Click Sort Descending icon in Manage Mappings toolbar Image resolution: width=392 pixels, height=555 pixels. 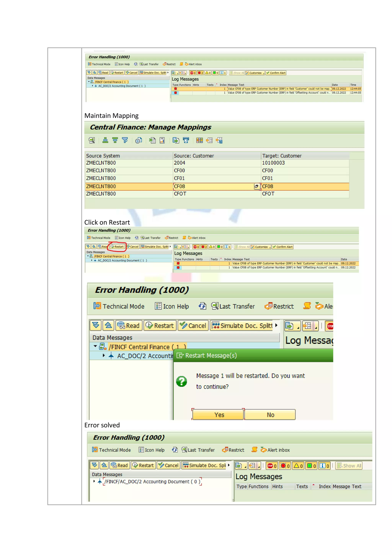pyautogui.click(x=115, y=140)
